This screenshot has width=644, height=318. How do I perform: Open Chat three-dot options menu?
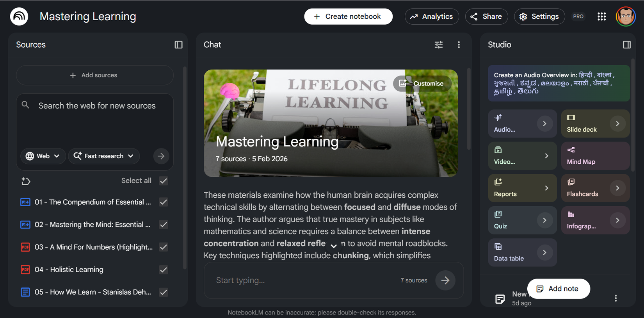[x=459, y=45]
